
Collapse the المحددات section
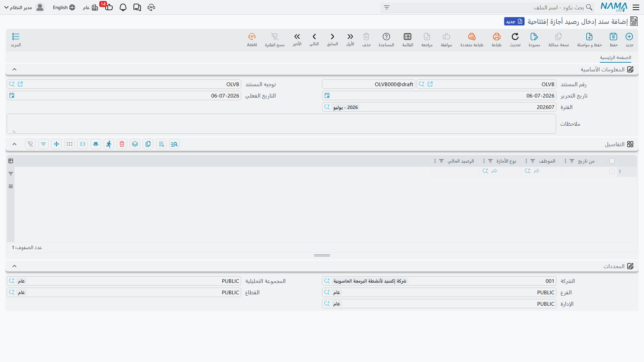click(x=14, y=266)
